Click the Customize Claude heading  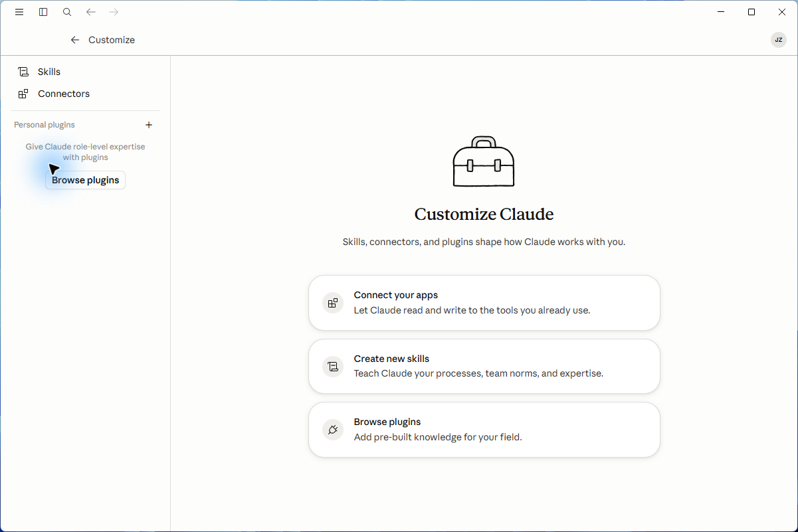[484, 215]
